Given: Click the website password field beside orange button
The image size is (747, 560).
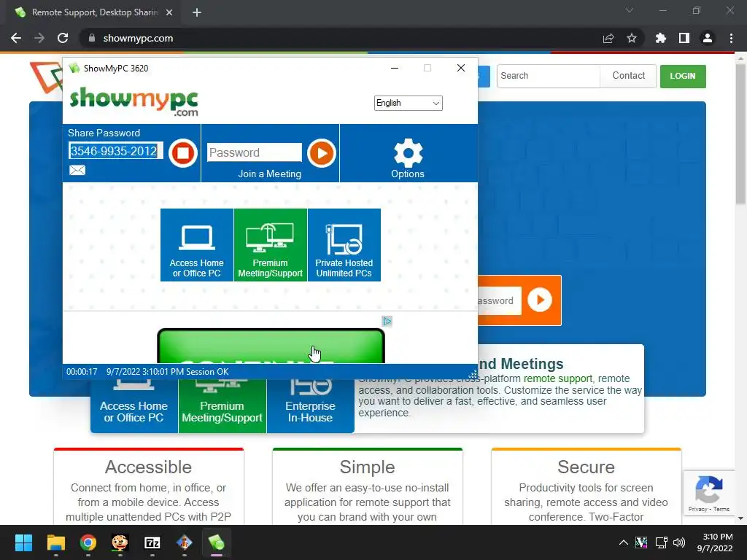Looking at the screenshot, I should 499,300.
